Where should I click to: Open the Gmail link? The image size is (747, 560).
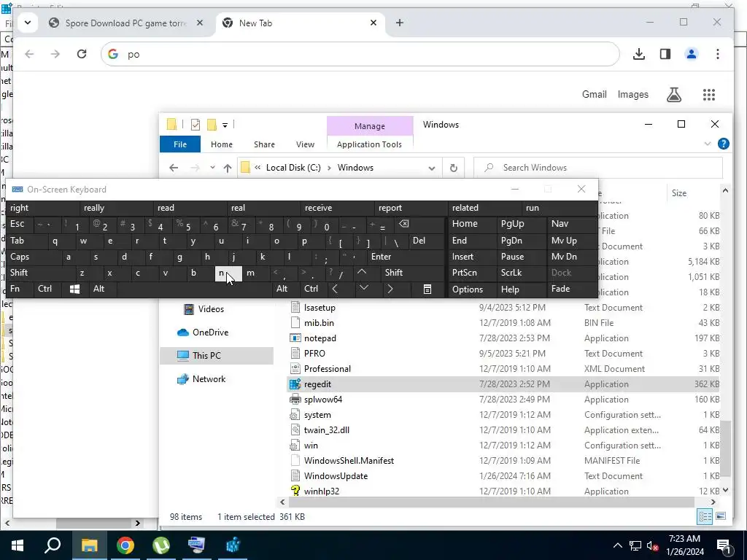tap(594, 94)
